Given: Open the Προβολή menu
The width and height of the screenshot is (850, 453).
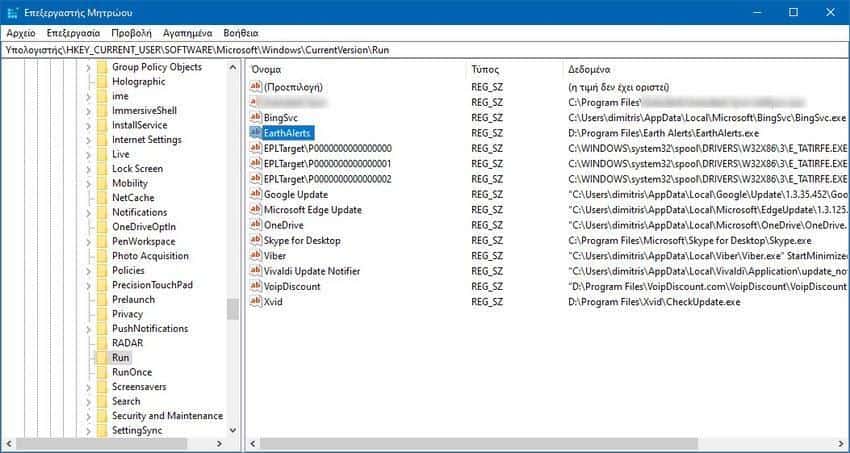Looking at the screenshot, I should click(x=131, y=33).
